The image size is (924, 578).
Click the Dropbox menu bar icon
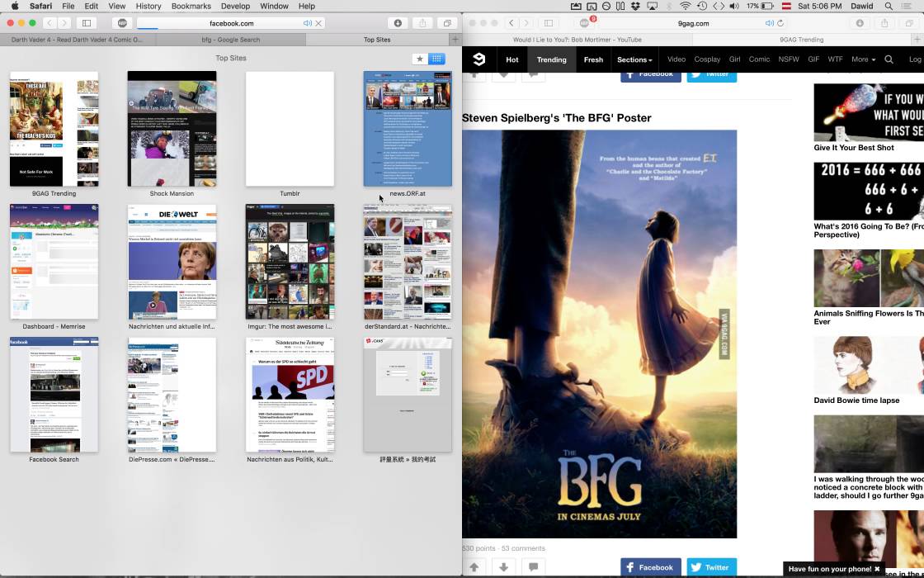click(x=636, y=6)
